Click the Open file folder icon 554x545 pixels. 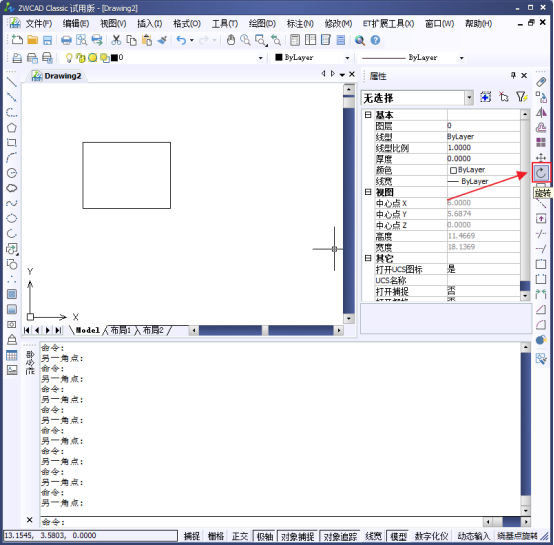(x=33, y=40)
